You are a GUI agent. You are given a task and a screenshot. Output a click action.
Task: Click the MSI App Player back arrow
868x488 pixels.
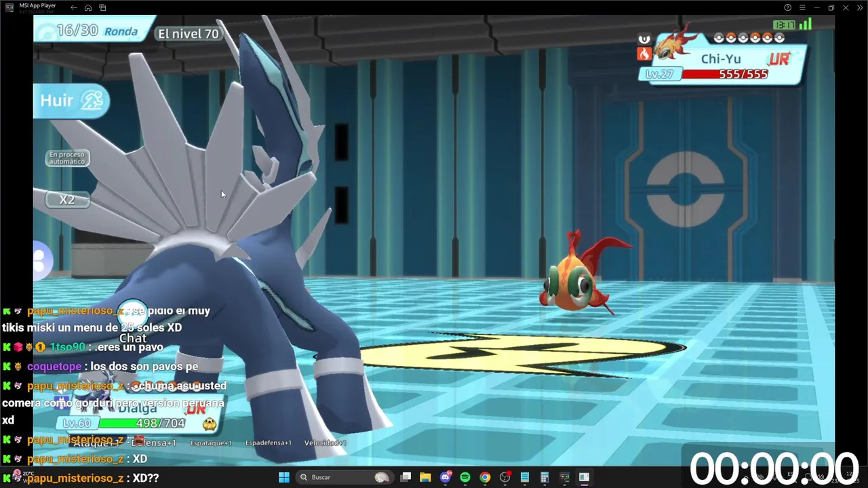click(x=73, y=7)
